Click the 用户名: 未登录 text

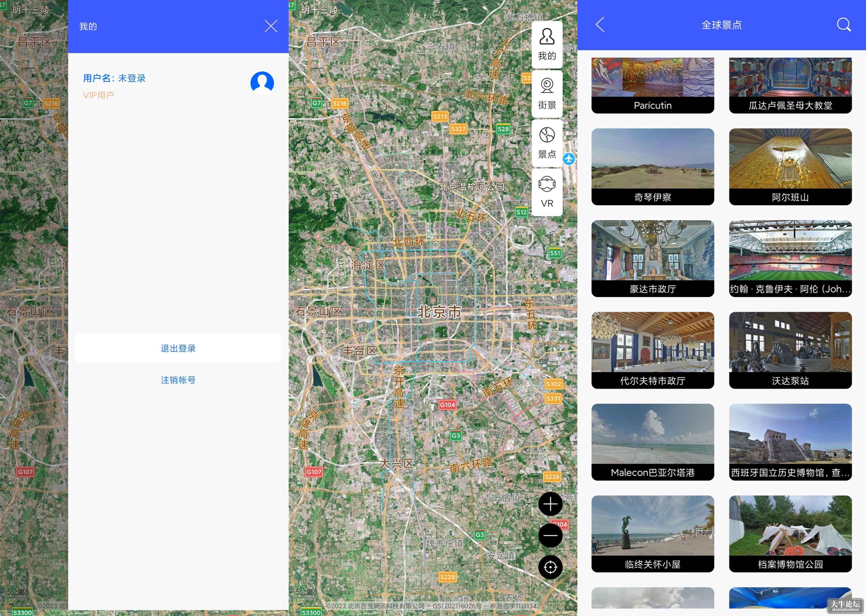click(114, 78)
